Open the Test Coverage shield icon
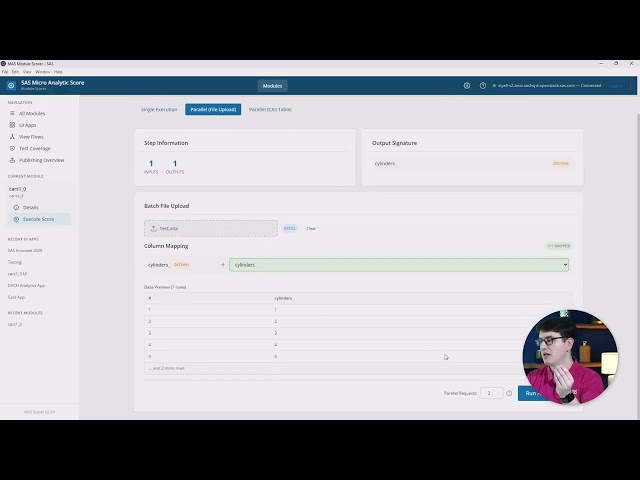This screenshot has height=480, width=640. click(12, 149)
